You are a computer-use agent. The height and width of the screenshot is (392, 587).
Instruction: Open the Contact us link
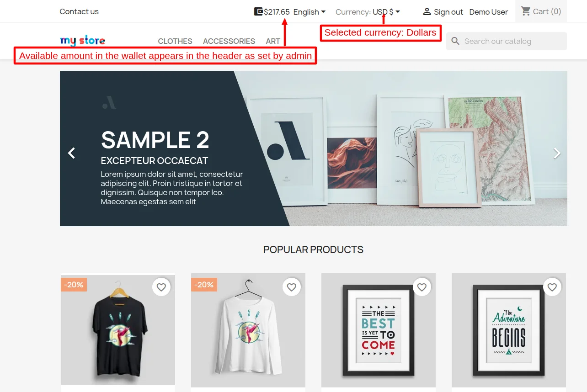click(x=79, y=11)
